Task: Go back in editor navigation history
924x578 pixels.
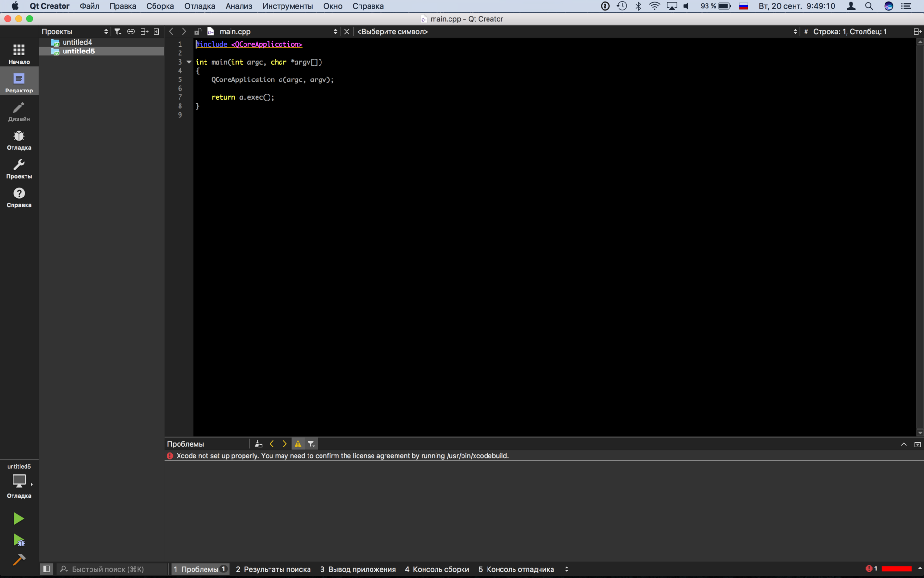Action: coord(171,31)
